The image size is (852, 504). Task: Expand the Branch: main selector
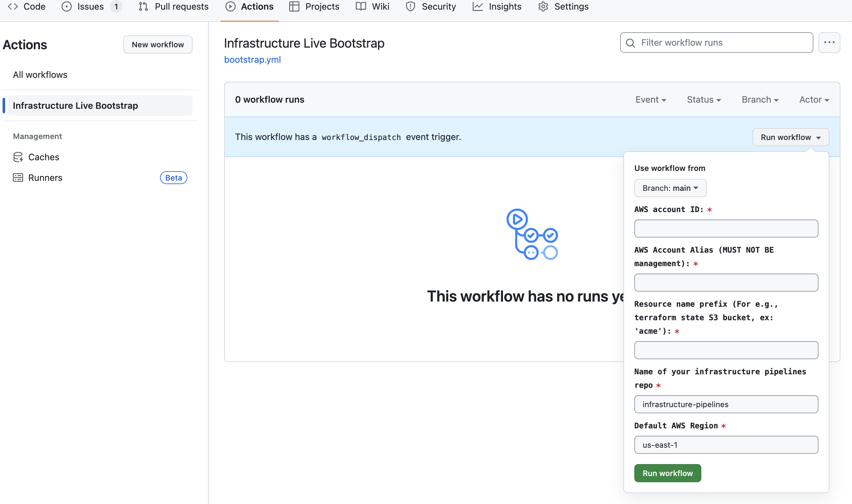coord(670,188)
